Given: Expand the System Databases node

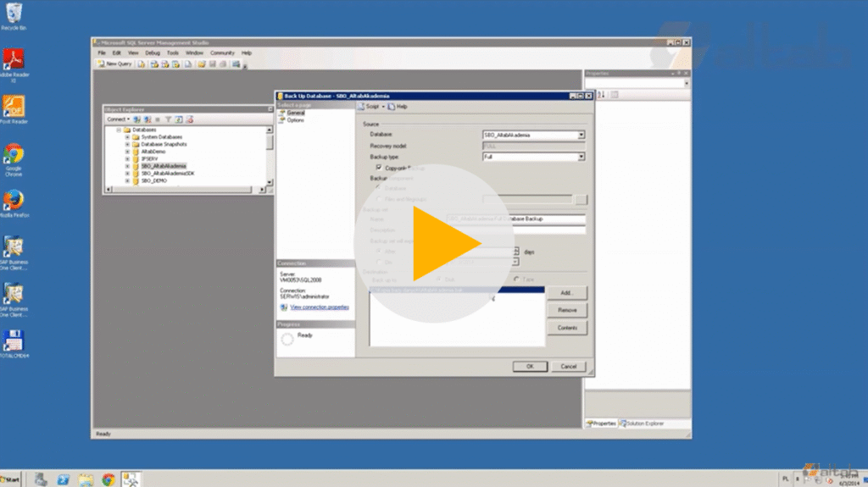Looking at the screenshot, I should pyautogui.click(x=127, y=136).
